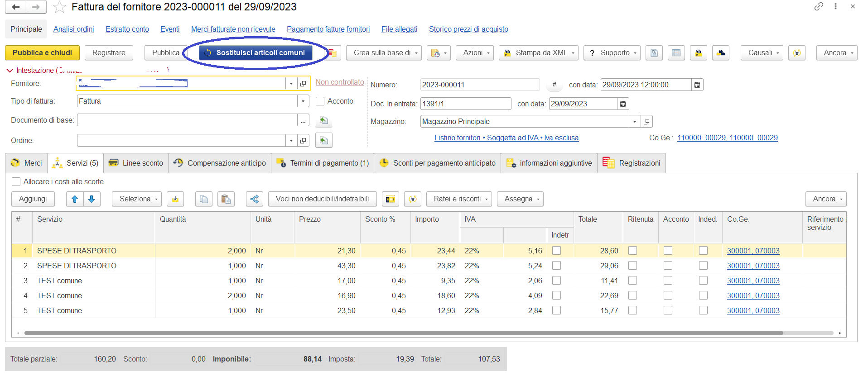Screen dimensions: 868x376
Task: Open Ratei e risconti dropdown
Action: point(459,199)
